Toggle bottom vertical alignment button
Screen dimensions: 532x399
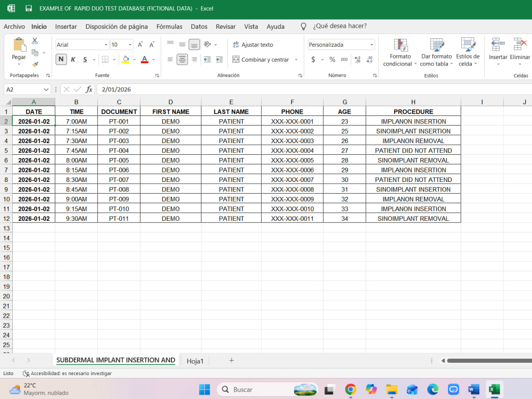[x=194, y=45]
